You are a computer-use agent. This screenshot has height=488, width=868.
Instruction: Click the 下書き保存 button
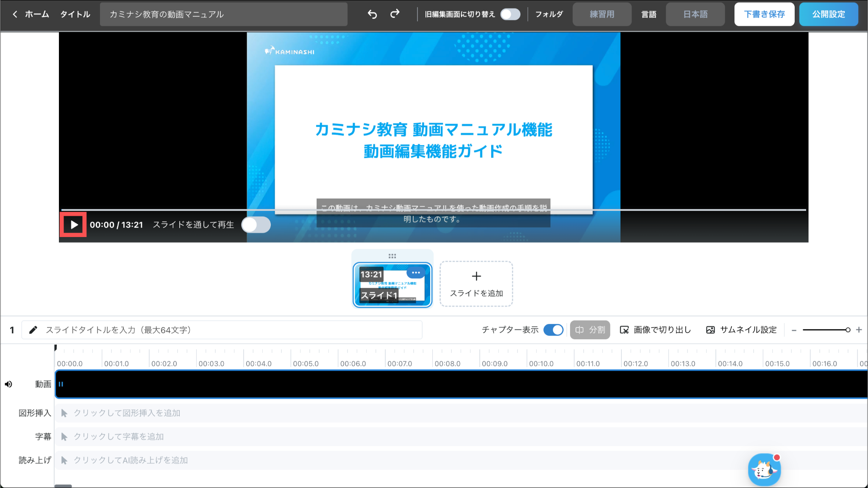(x=764, y=14)
